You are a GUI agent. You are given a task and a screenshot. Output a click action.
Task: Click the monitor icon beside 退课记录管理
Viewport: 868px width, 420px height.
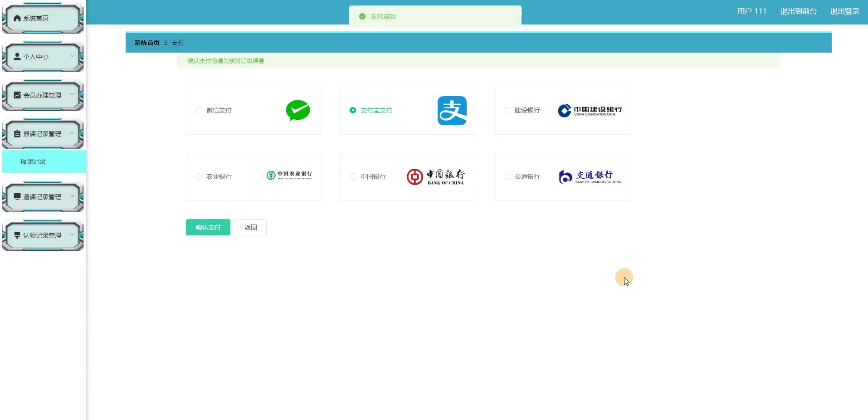point(17,197)
